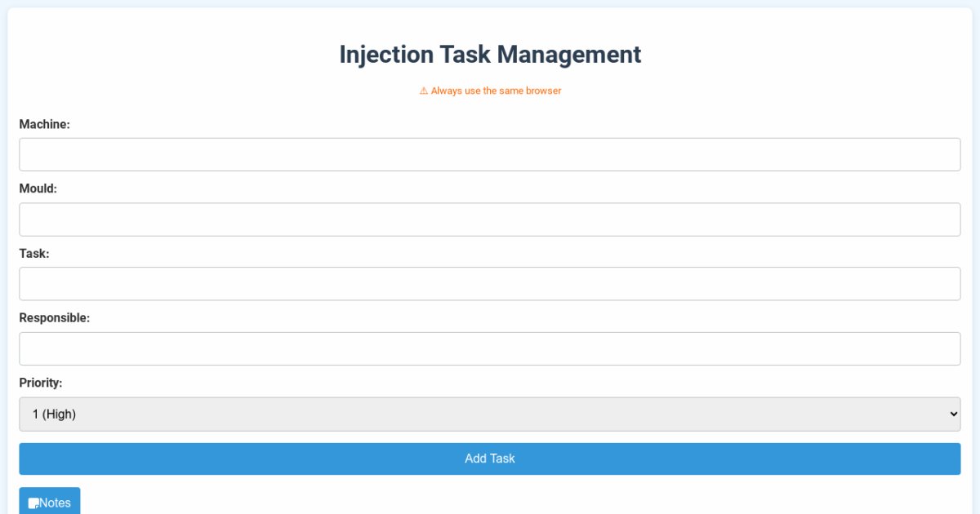
Task: Click the "Machine:" field label
Action: tap(45, 124)
